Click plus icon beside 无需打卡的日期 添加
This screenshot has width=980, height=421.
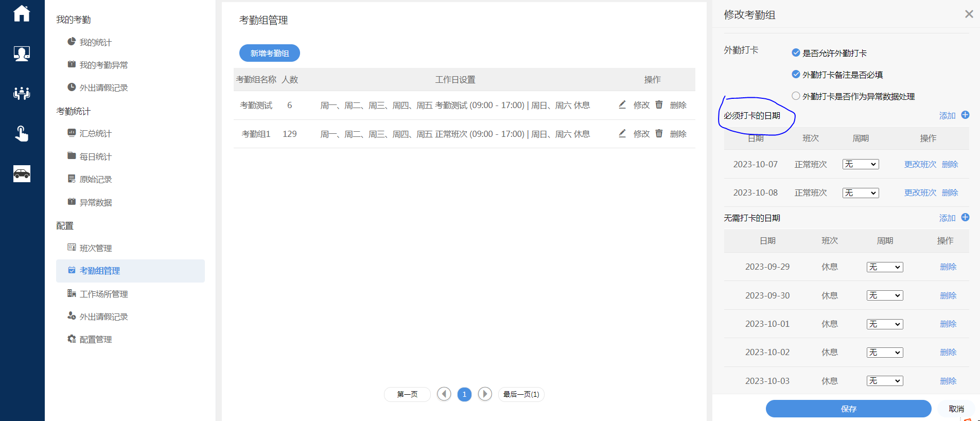pos(965,218)
